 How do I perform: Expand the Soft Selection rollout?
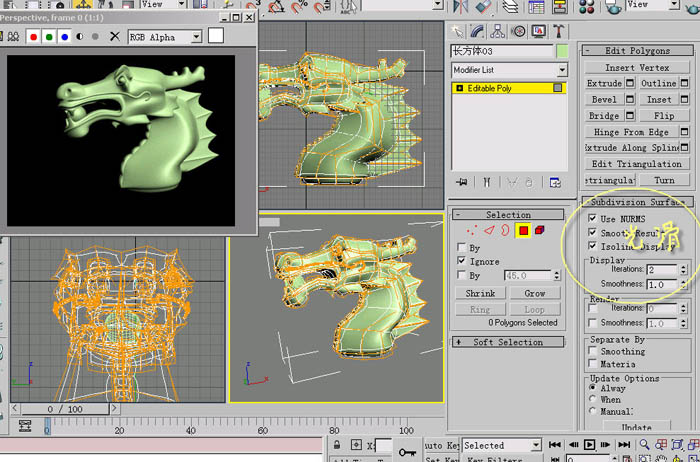click(x=508, y=342)
